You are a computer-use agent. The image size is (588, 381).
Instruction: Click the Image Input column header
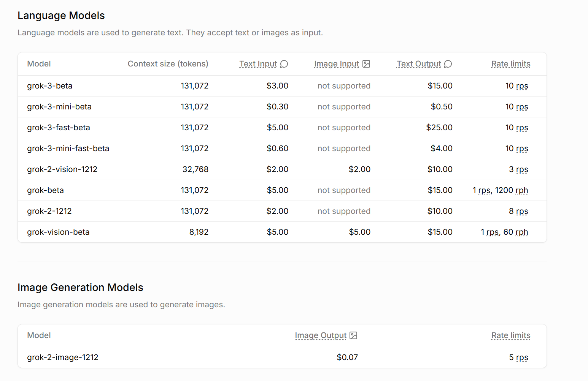pos(337,64)
